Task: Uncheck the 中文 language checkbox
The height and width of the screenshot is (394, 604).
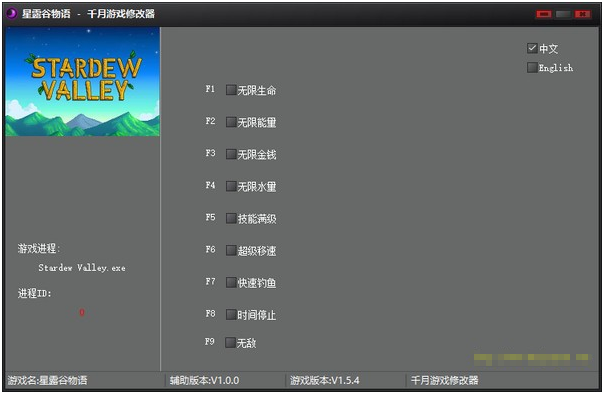Action: point(532,48)
